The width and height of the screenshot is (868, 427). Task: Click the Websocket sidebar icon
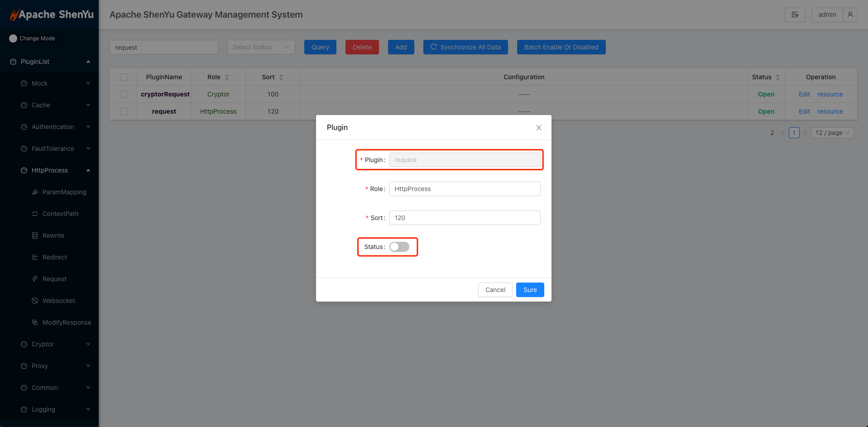[35, 301]
